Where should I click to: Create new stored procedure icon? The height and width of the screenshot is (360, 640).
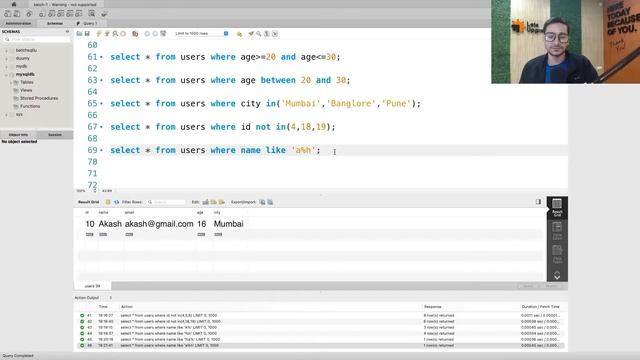70,14
